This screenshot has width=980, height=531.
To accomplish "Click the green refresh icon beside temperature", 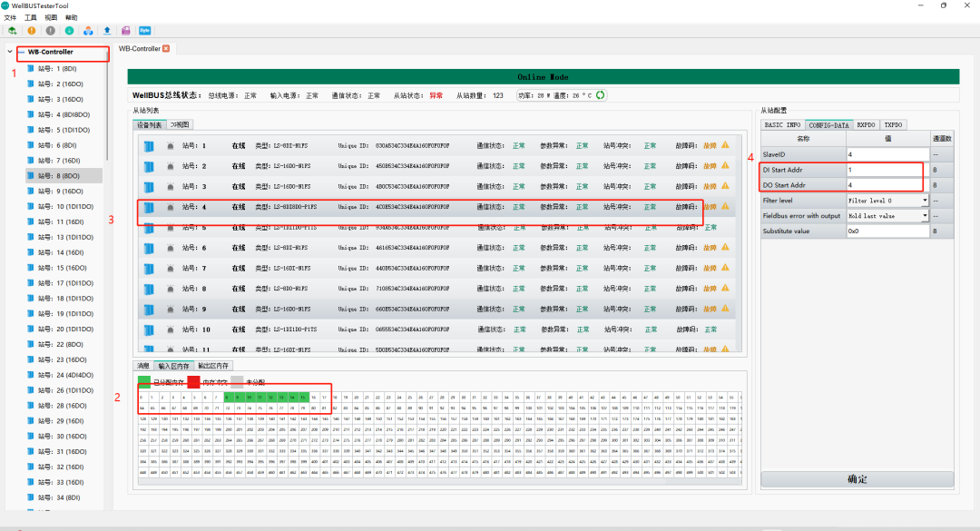I will point(600,95).
